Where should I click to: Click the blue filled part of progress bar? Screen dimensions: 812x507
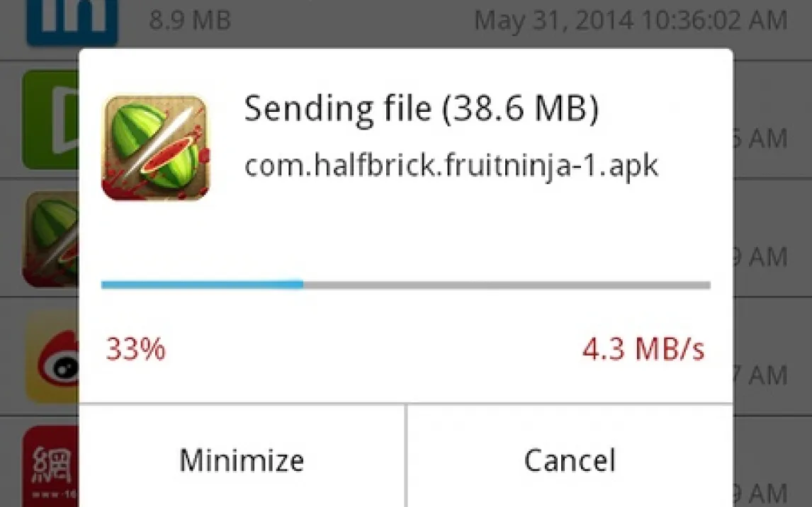coord(202,285)
